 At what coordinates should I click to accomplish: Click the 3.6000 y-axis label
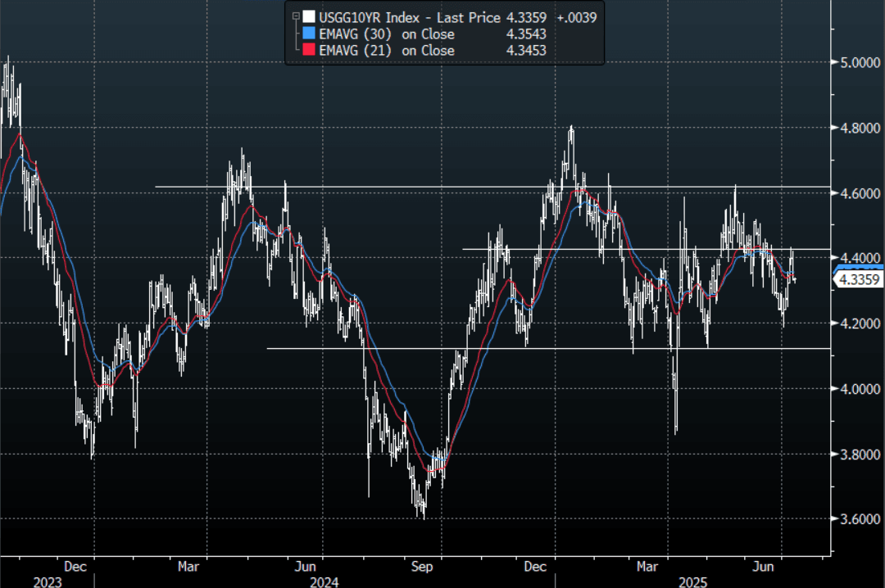click(859, 519)
